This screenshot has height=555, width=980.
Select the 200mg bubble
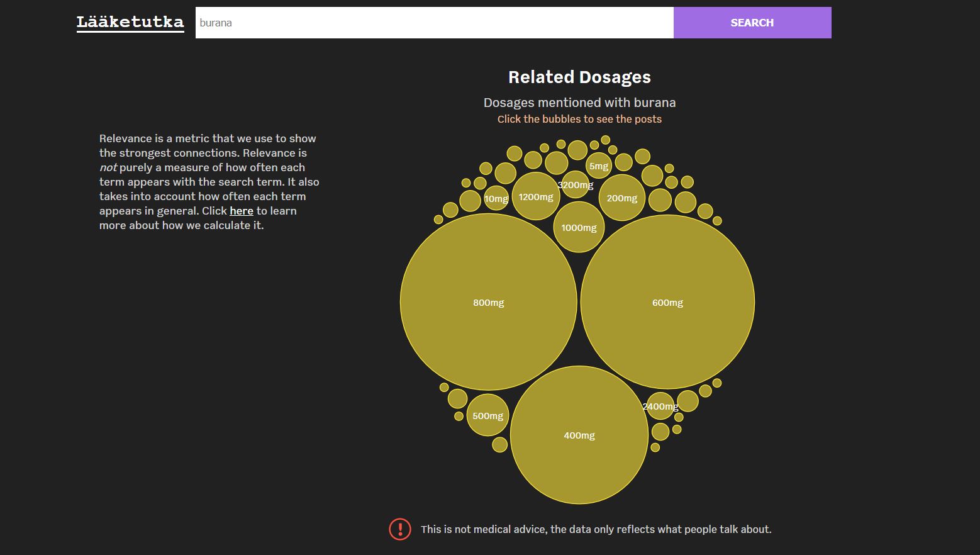tap(621, 198)
